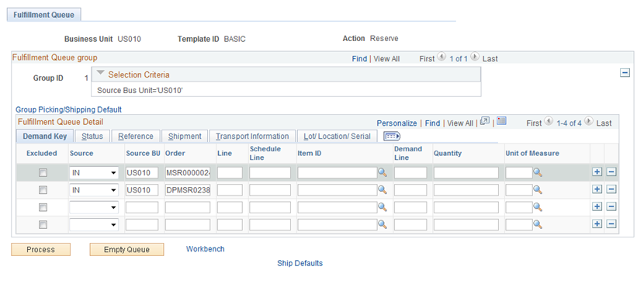Collapse the Selection Criteria section
This screenshot has width=644, height=291.
click(x=101, y=73)
